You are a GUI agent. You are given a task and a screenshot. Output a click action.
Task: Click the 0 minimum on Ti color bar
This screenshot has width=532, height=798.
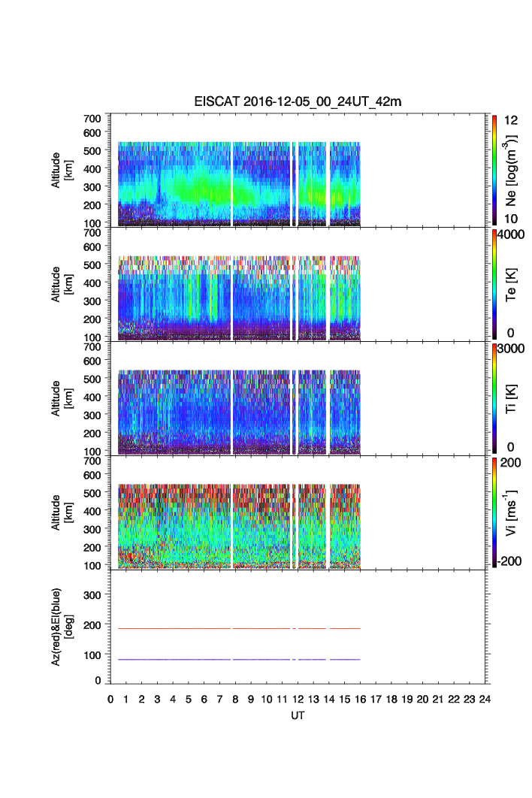[x=511, y=447]
